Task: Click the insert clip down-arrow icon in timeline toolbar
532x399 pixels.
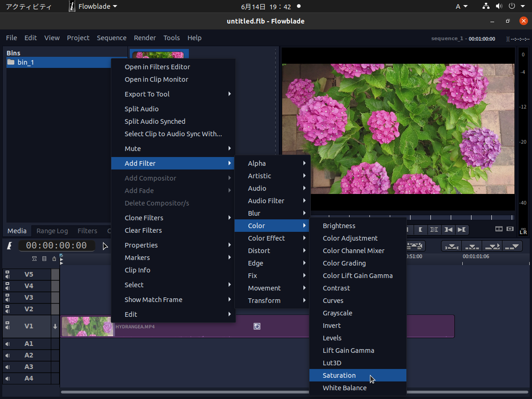Action: (452, 246)
